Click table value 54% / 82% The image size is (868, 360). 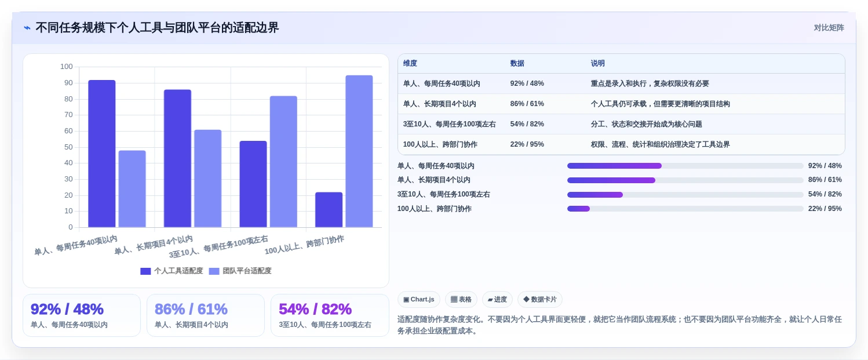click(x=527, y=124)
